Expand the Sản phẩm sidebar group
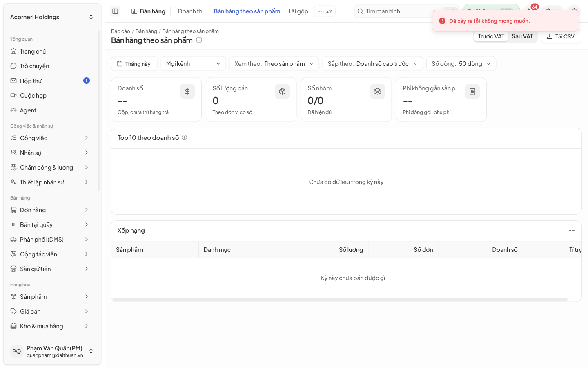 tap(51, 297)
